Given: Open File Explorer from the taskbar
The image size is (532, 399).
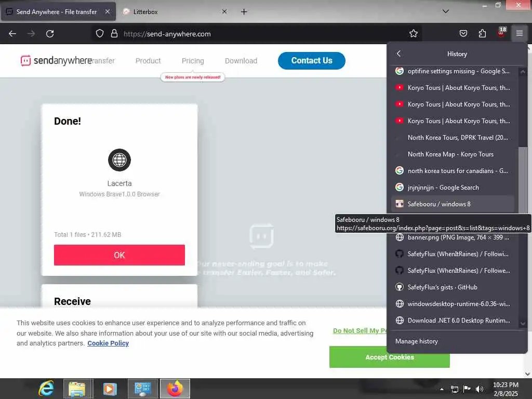Looking at the screenshot, I should tap(77, 389).
